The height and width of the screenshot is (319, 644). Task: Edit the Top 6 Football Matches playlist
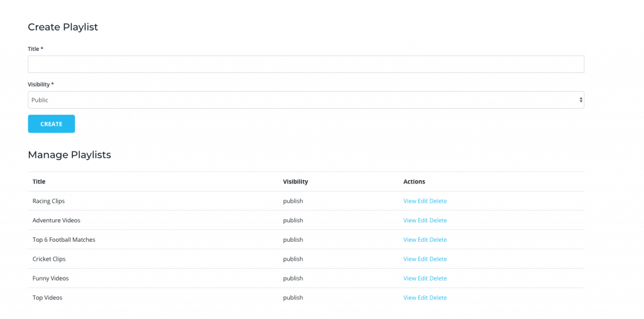coord(423,239)
